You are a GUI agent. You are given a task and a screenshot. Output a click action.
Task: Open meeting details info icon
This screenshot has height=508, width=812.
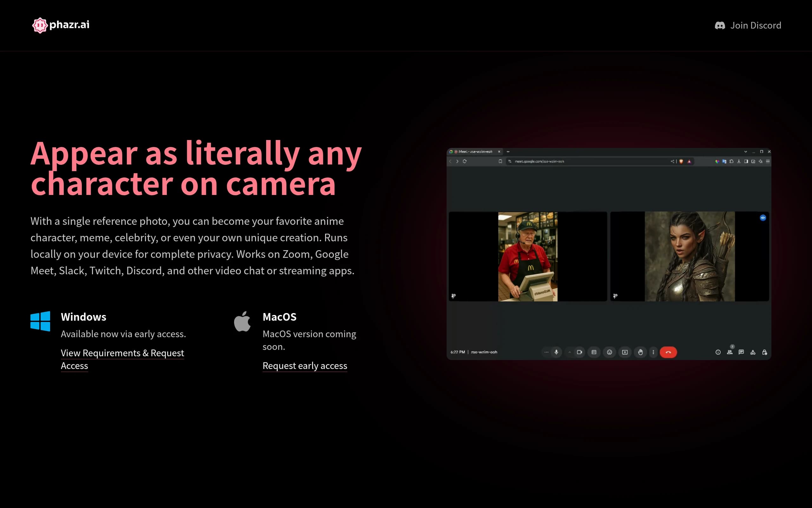point(718,352)
